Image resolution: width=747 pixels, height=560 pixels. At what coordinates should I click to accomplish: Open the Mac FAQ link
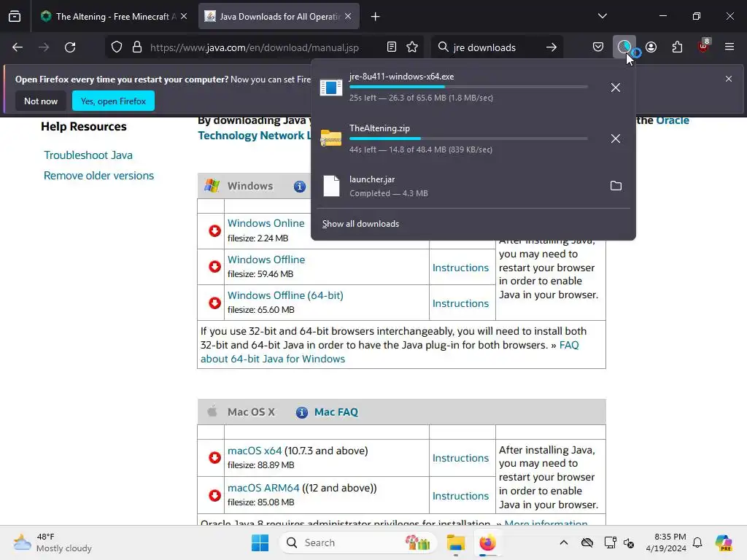pyautogui.click(x=336, y=413)
